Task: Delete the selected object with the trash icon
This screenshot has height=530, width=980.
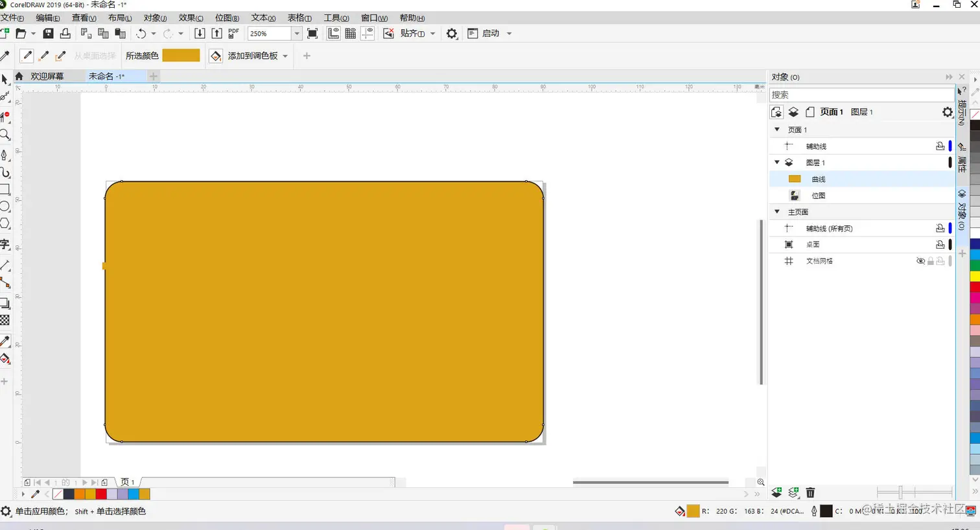Action: tap(810, 493)
